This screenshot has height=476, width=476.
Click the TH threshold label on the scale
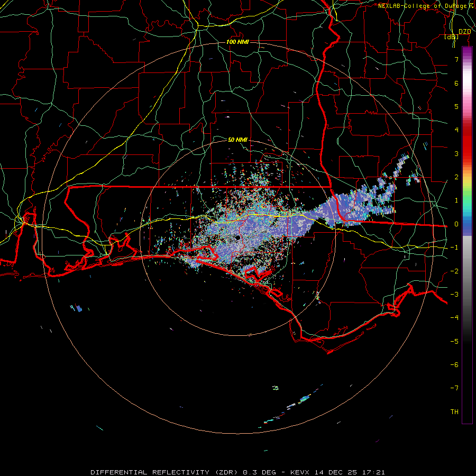point(454,412)
